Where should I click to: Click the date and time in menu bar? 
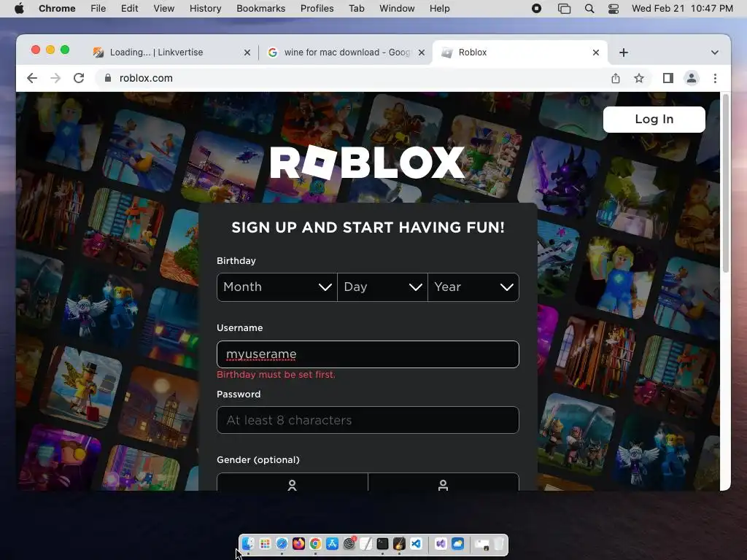[x=682, y=9]
